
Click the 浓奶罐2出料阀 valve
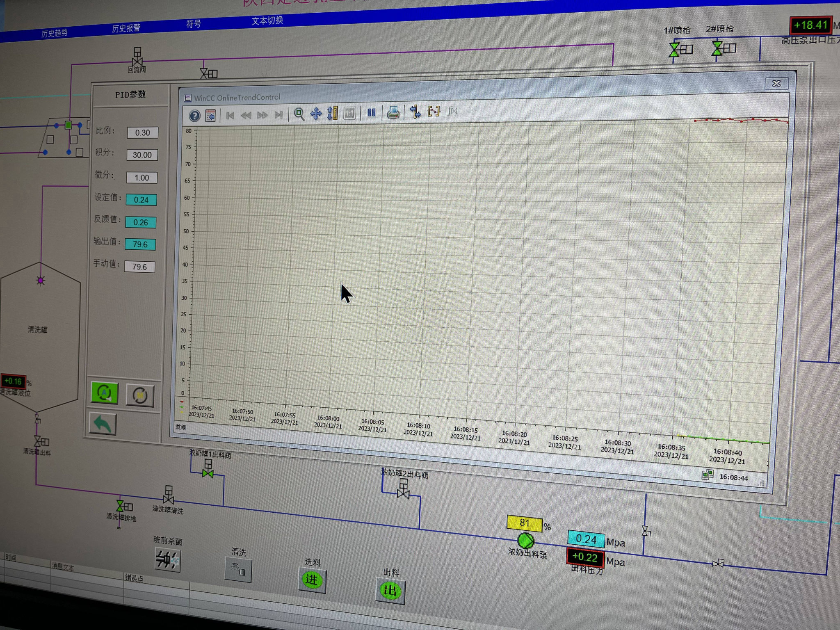[403, 489]
